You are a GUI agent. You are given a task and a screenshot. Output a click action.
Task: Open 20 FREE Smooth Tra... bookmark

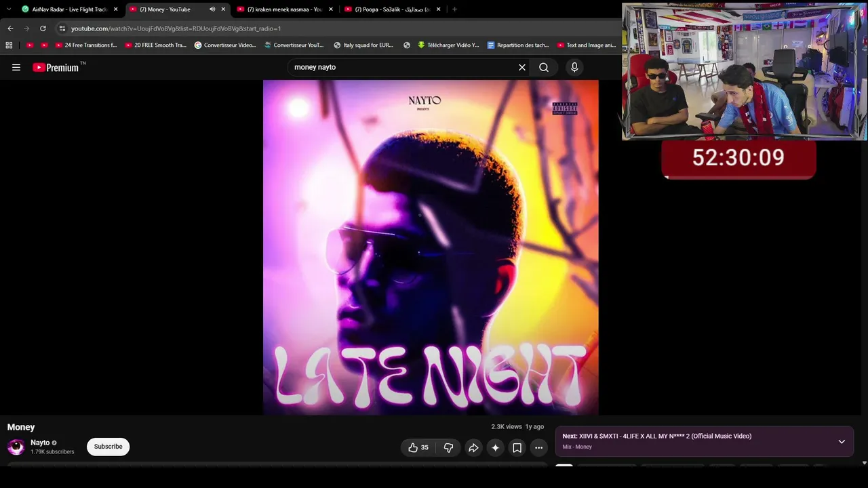click(x=156, y=45)
